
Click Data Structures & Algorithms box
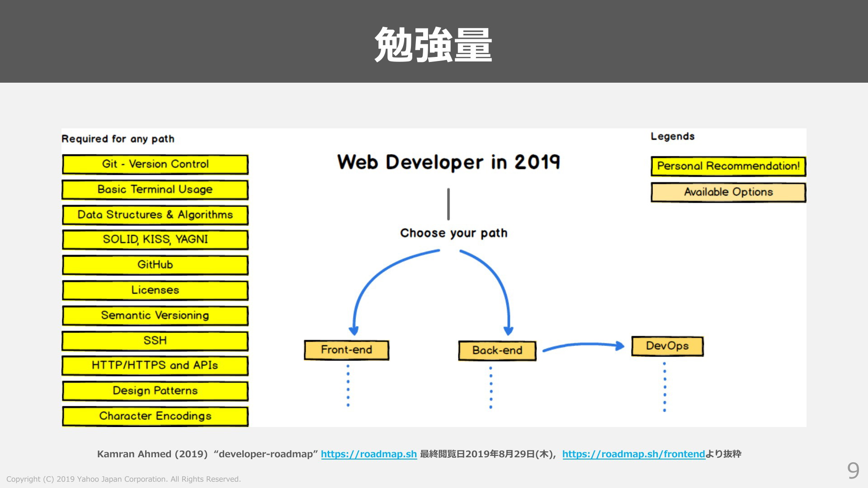point(155,215)
